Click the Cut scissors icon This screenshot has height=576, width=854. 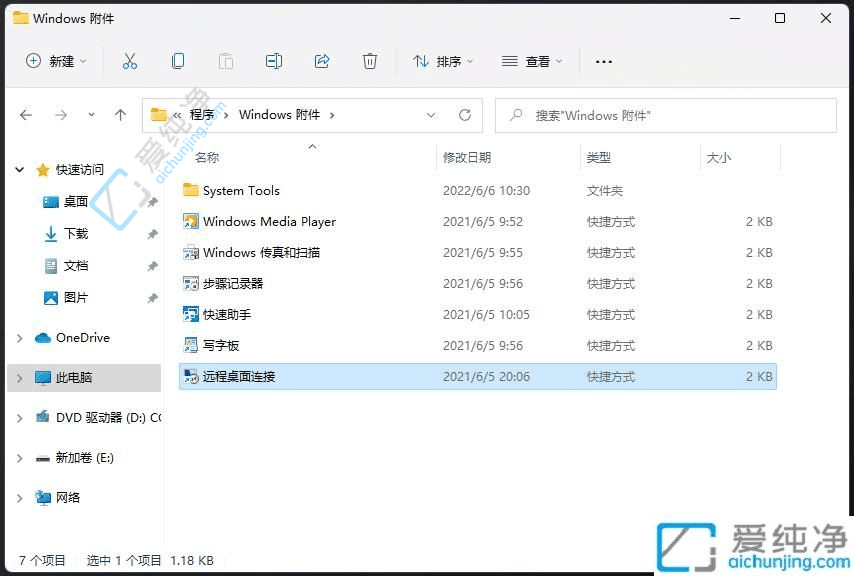130,61
